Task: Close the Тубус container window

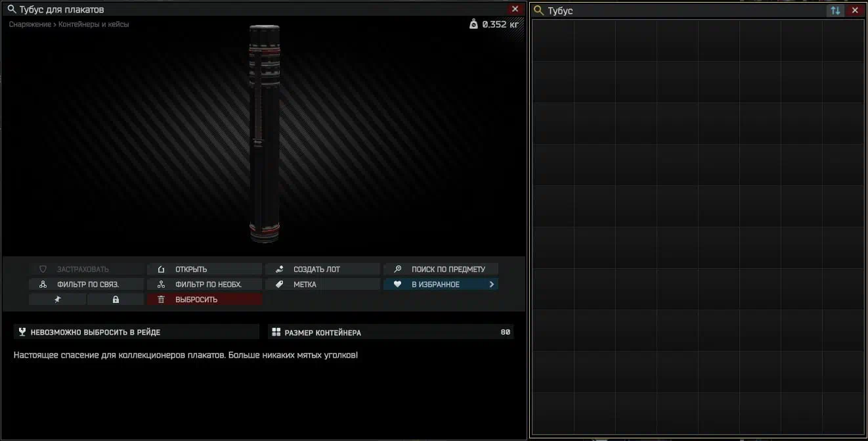Action: (855, 11)
